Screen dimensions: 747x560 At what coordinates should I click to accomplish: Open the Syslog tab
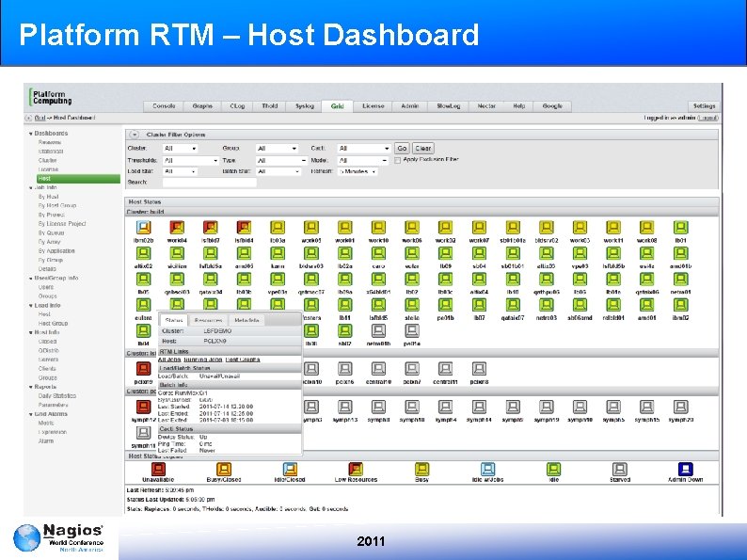tap(305, 106)
